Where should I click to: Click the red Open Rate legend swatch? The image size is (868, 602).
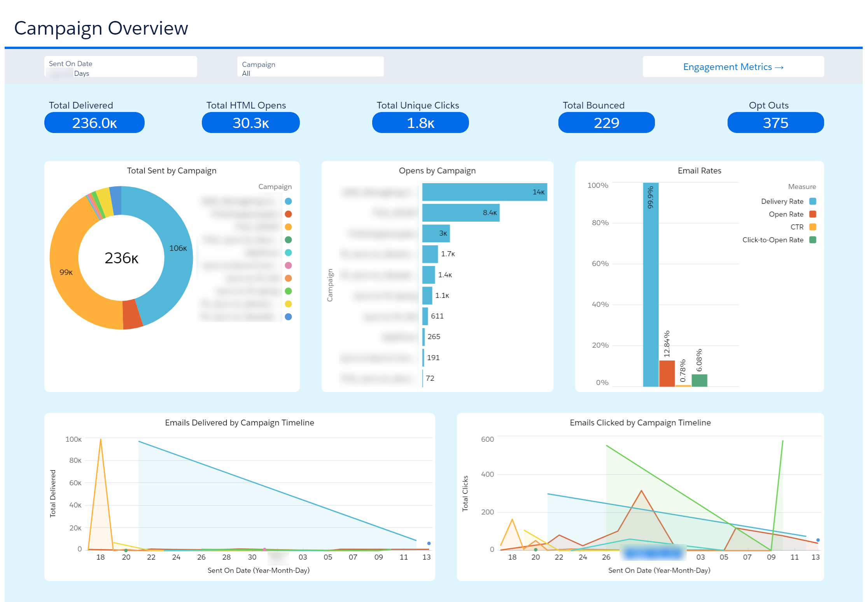click(x=812, y=214)
